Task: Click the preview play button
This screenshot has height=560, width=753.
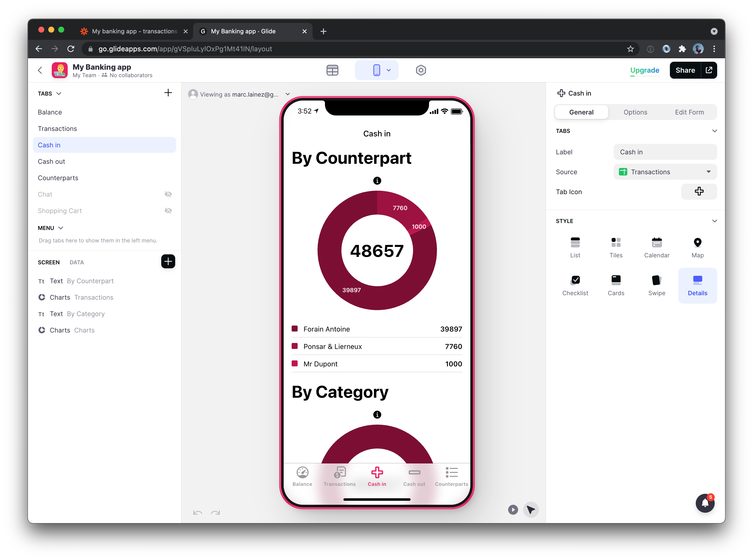Action: click(x=513, y=510)
